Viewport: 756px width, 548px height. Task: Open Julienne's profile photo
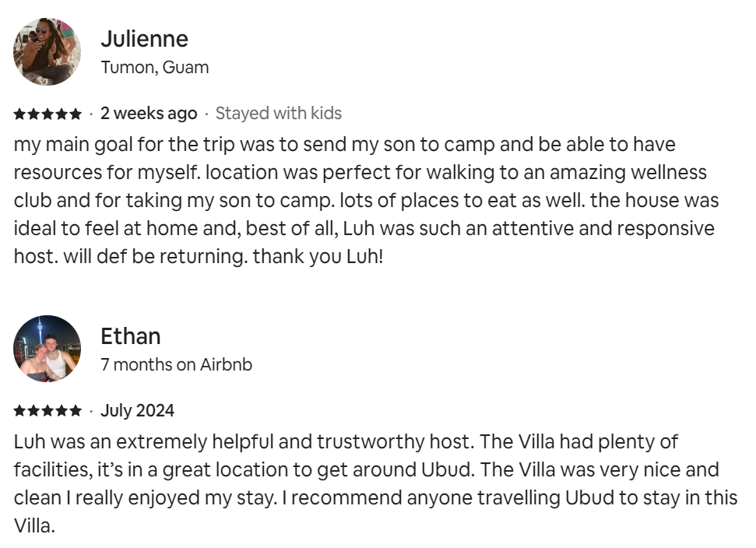(47, 51)
